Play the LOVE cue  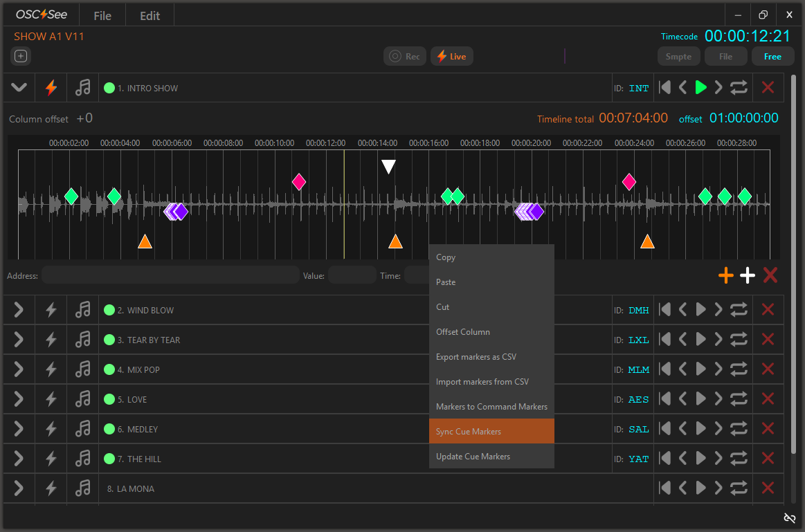pyautogui.click(x=700, y=398)
